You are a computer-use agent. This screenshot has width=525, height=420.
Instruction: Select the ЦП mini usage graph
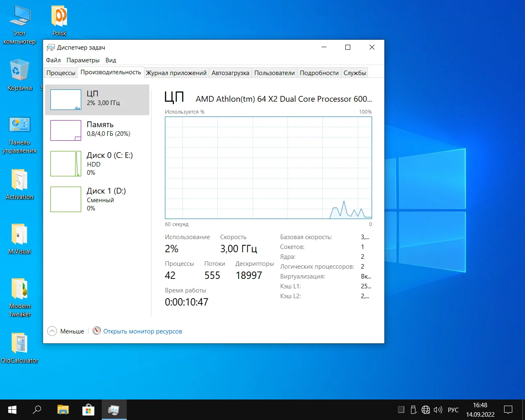click(66, 100)
